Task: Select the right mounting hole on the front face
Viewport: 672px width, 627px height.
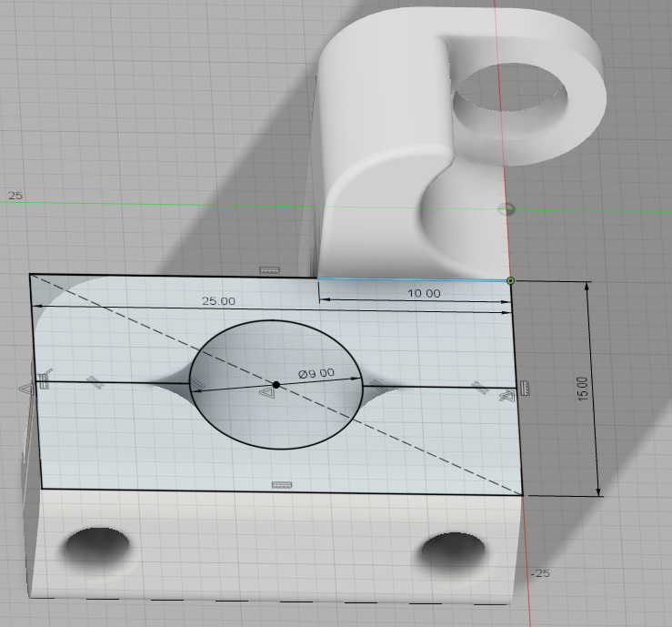Action: pyautogui.click(x=453, y=552)
